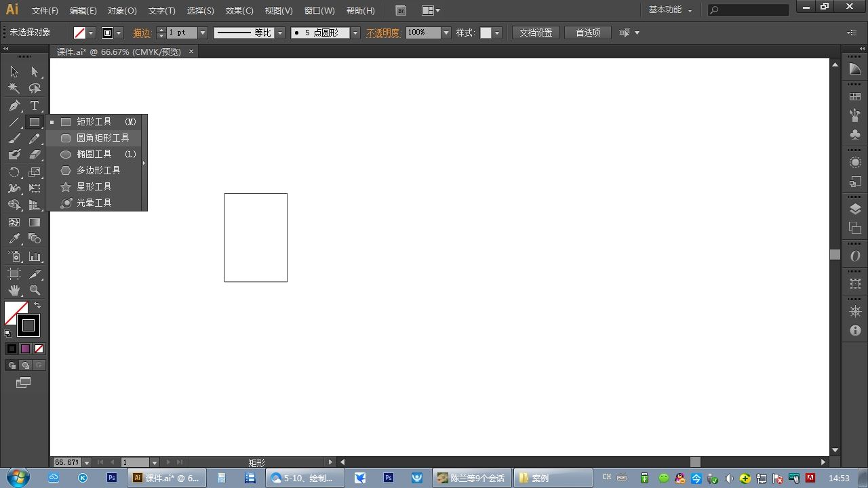Image resolution: width=868 pixels, height=488 pixels.
Task: Click 首选项 button
Action: [588, 33]
